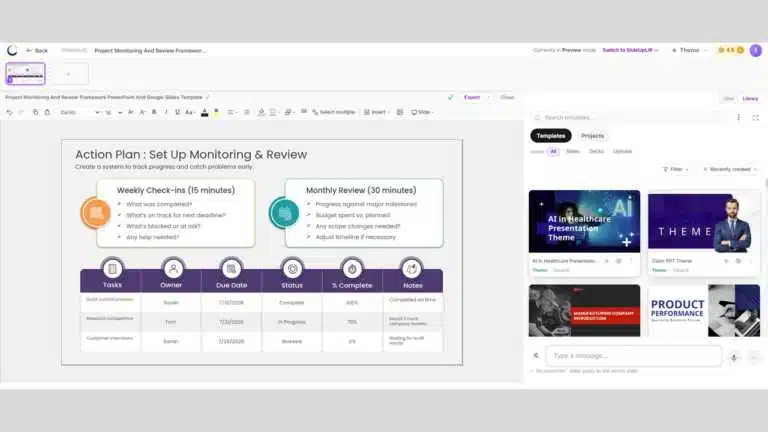
Task: Select the slide title Action Plan text
Action: point(191,154)
